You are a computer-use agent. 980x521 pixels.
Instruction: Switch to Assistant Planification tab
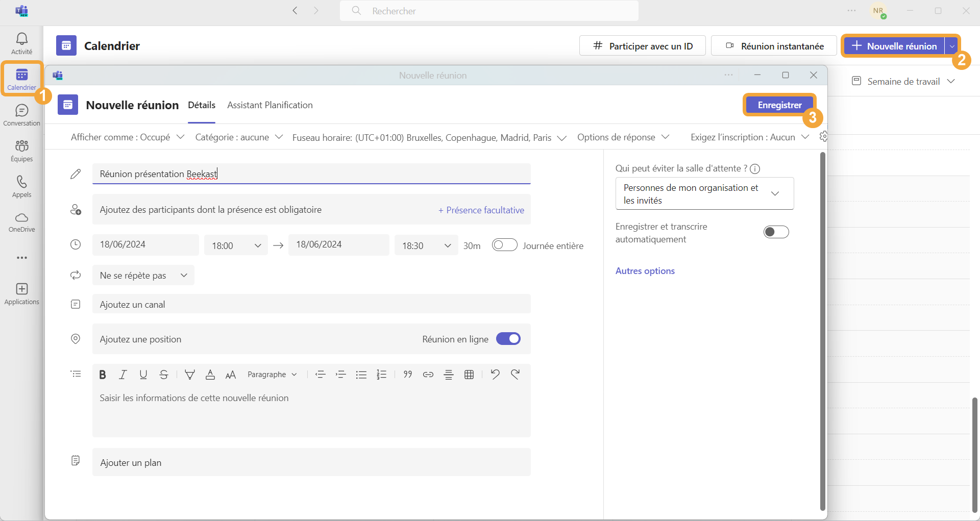[x=269, y=105]
